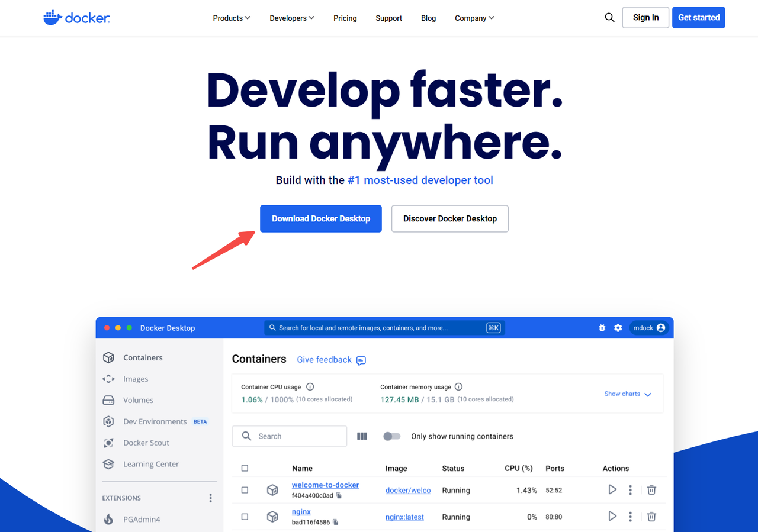Start the nginx container play icon
Viewport: 758px width, 532px height.
point(612,517)
